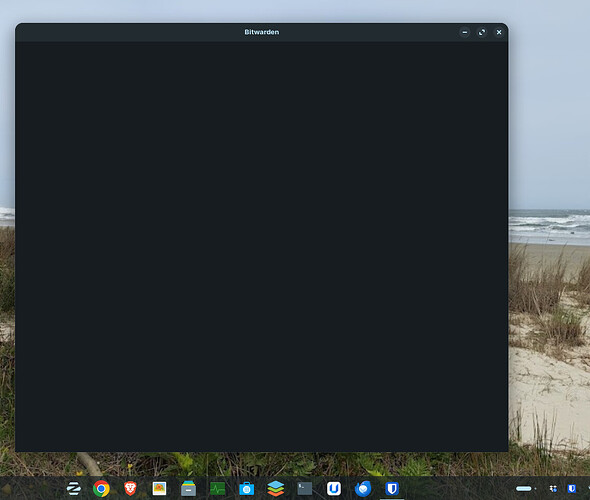Maximize the Bitwarden window
This screenshot has width=590, height=500.
click(x=482, y=32)
